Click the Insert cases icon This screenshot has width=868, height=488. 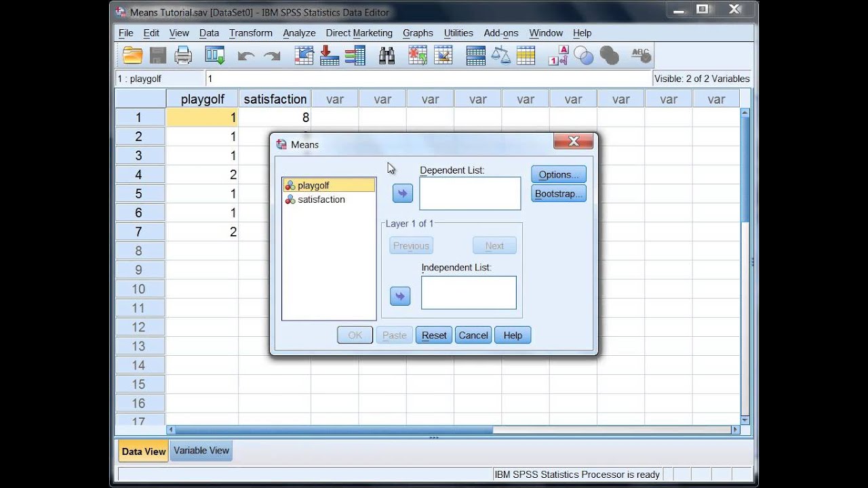[417, 56]
